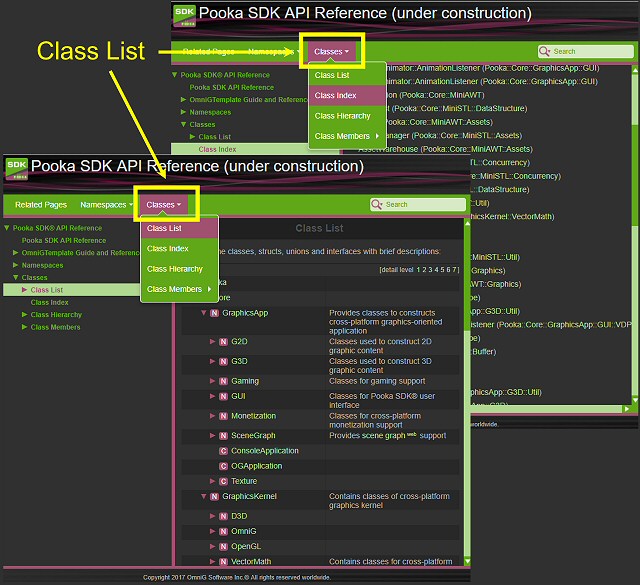
Task: Click the C class icon beside Texture
Action: tap(223, 481)
